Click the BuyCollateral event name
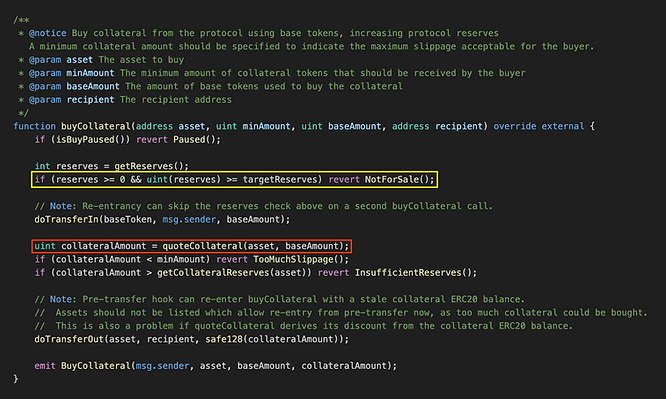This screenshot has width=666, height=399. coord(96,366)
